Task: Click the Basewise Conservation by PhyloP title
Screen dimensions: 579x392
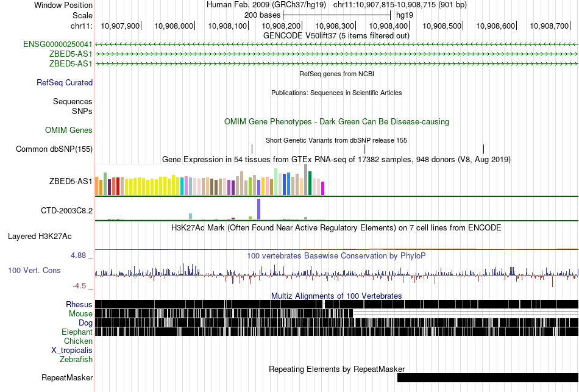Action: (x=336, y=255)
